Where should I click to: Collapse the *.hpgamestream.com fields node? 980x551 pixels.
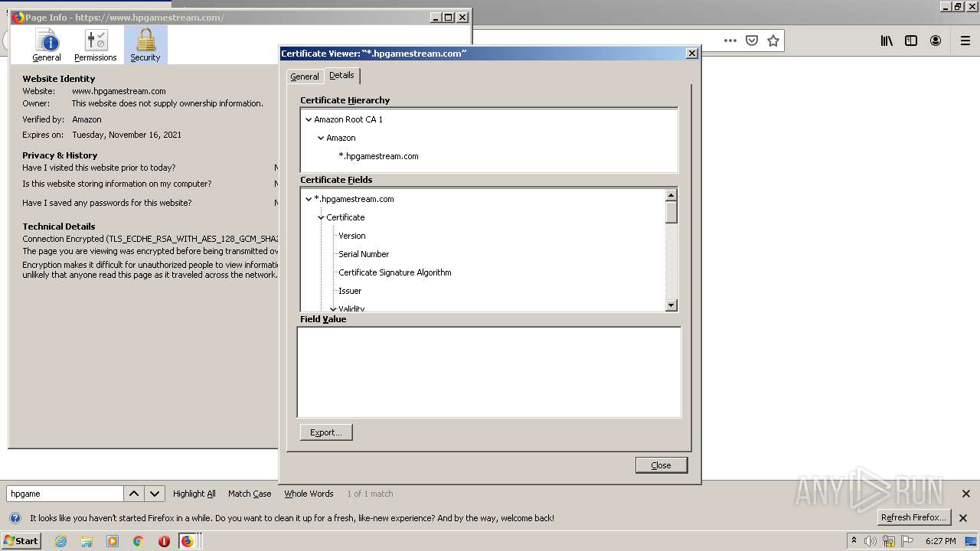tap(309, 199)
